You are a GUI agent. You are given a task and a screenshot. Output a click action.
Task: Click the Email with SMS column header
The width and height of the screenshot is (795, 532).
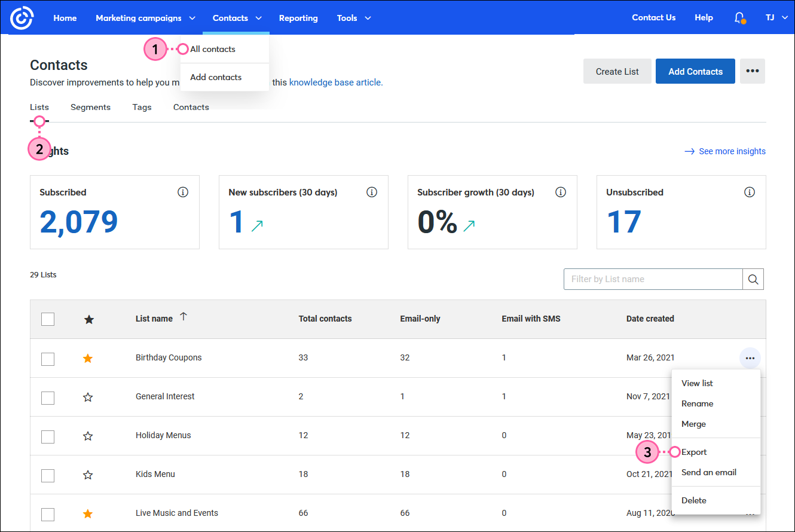(531, 319)
